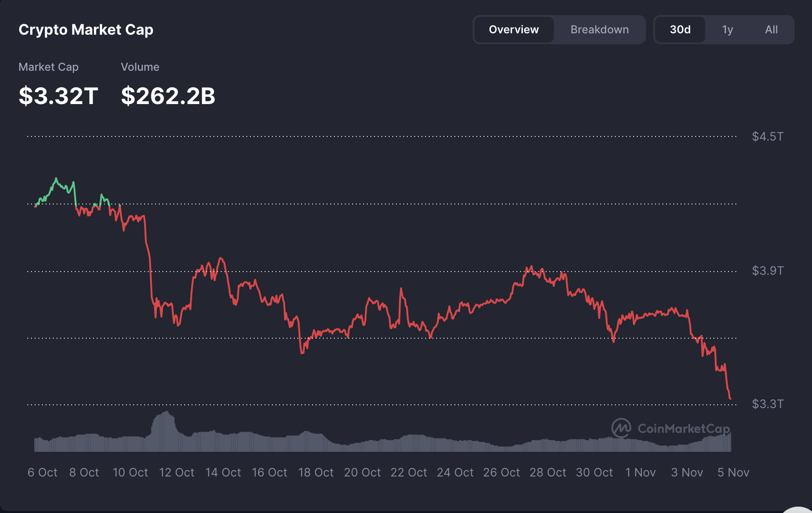Screen dimensions: 812x513
Task: Click the $3.32T Market Cap value
Action: [x=57, y=96]
